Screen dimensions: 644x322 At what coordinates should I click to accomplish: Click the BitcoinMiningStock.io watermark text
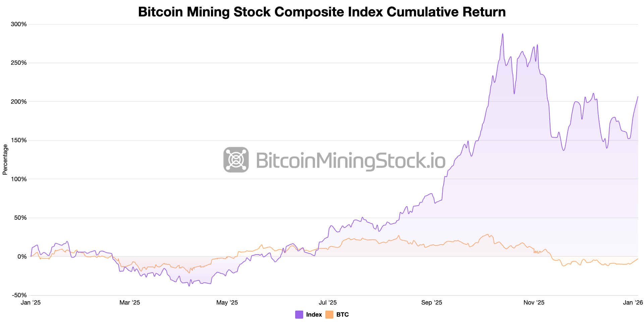pos(351,160)
